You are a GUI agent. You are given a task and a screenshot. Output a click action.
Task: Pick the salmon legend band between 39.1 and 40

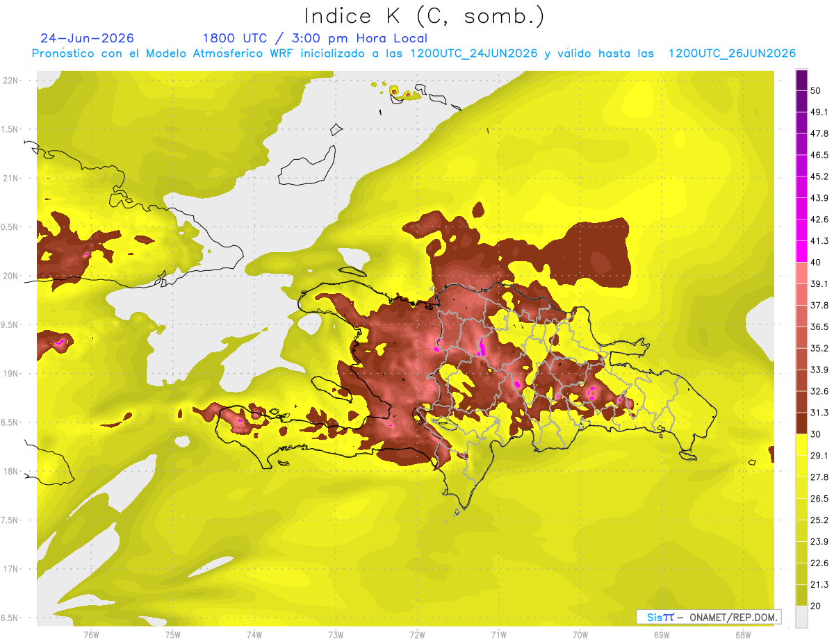pyautogui.click(x=801, y=273)
